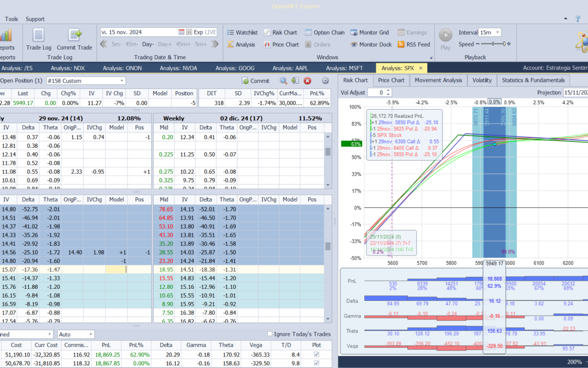The height and width of the screenshot is (368, 588).
Task: Open the Interval 15m dropdown
Action: pos(498,33)
